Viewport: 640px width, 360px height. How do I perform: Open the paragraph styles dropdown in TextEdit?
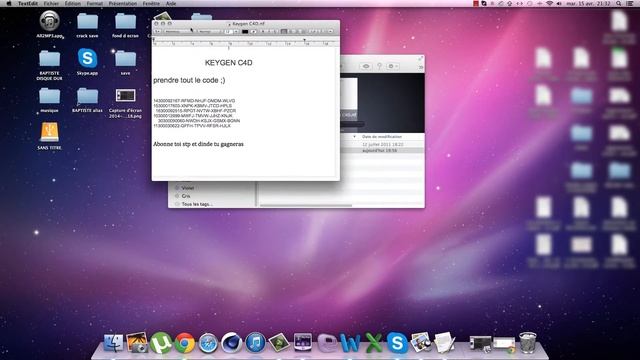point(157,31)
